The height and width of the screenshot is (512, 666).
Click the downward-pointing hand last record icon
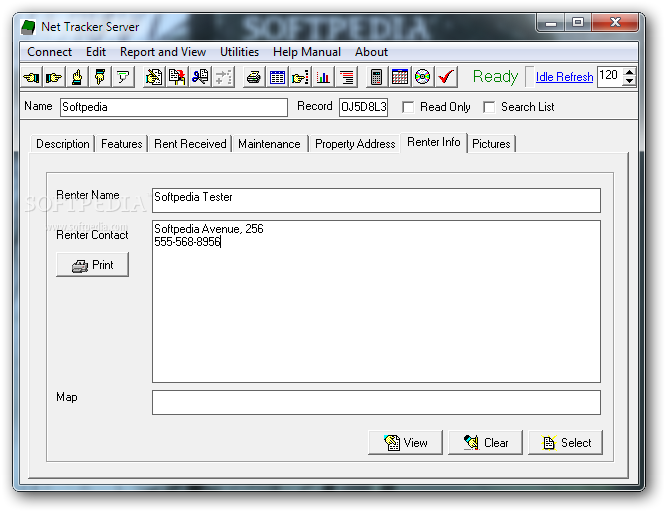tap(100, 77)
